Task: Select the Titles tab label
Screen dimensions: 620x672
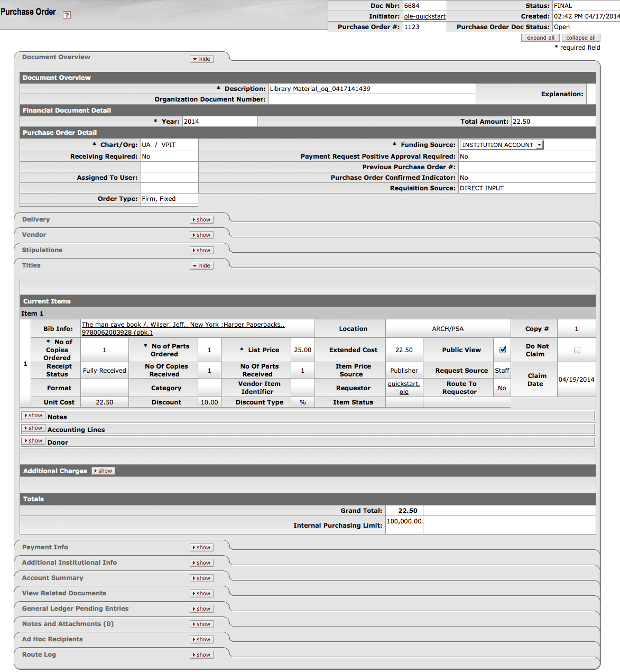Action: tap(31, 265)
